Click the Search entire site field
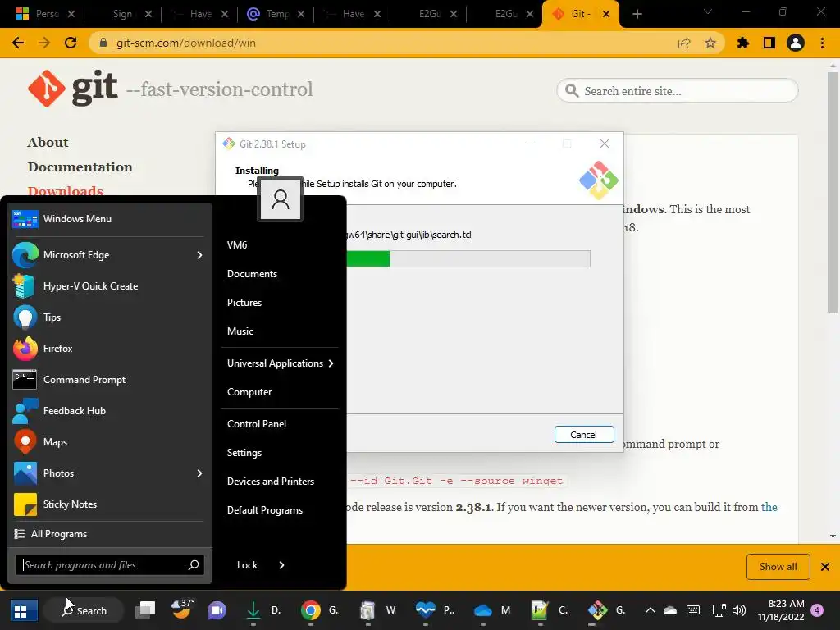This screenshot has height=630, width=840. (677, 91)
